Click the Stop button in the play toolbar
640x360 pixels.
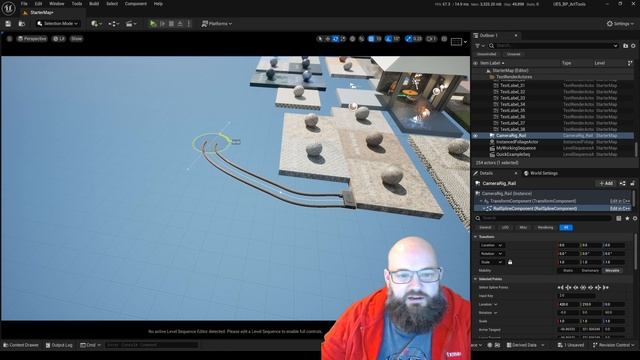point(171,24)
